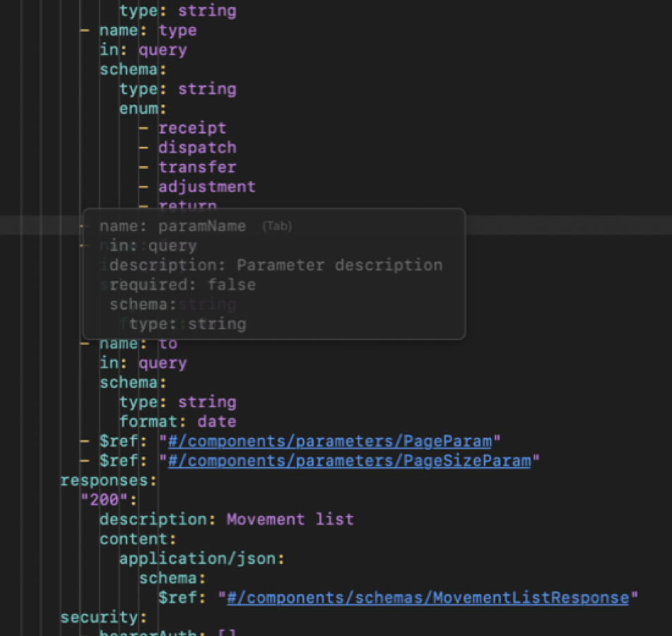The image size is (672, 636).
Task: Click the 'Movement list' description text
Action: (x=289, y=519)
